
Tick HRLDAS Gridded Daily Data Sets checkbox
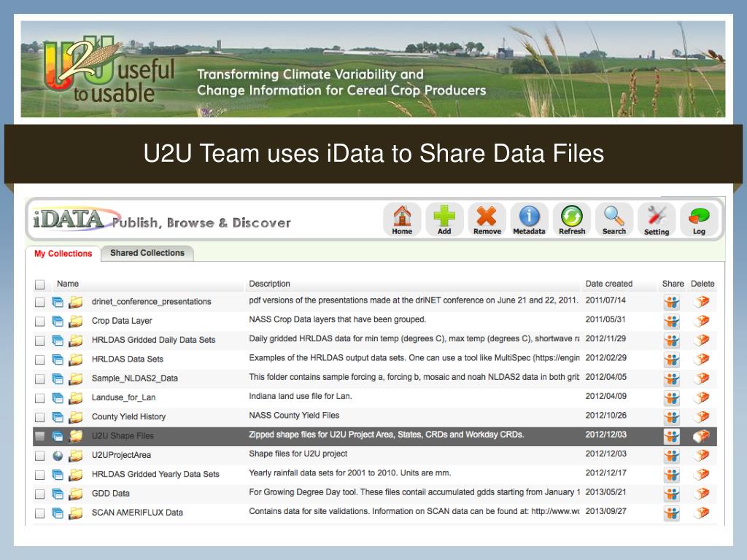tap(39, 340)
